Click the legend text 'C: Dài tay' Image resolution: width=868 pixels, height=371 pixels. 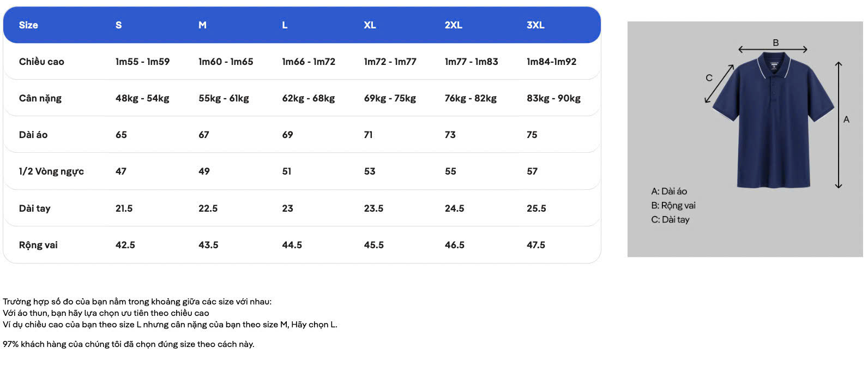pos(670,220)
